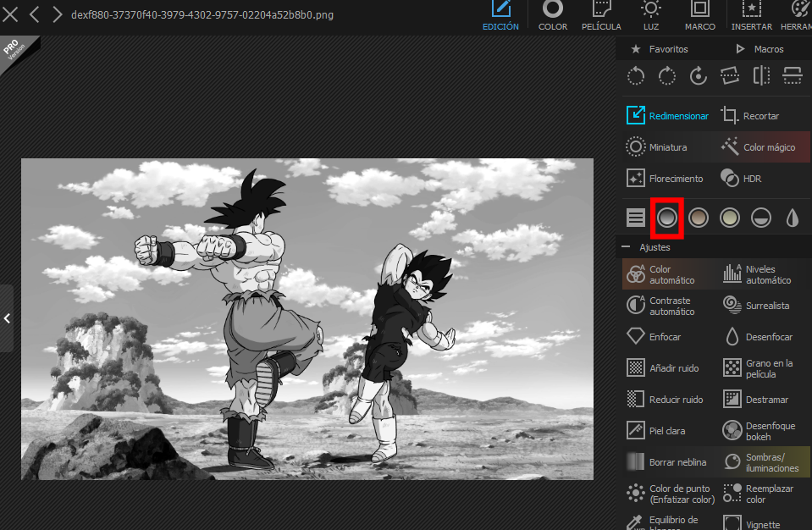Click the Enfocar diamond icon
Viewport: 812px width, 530px height.
point(635,336)
